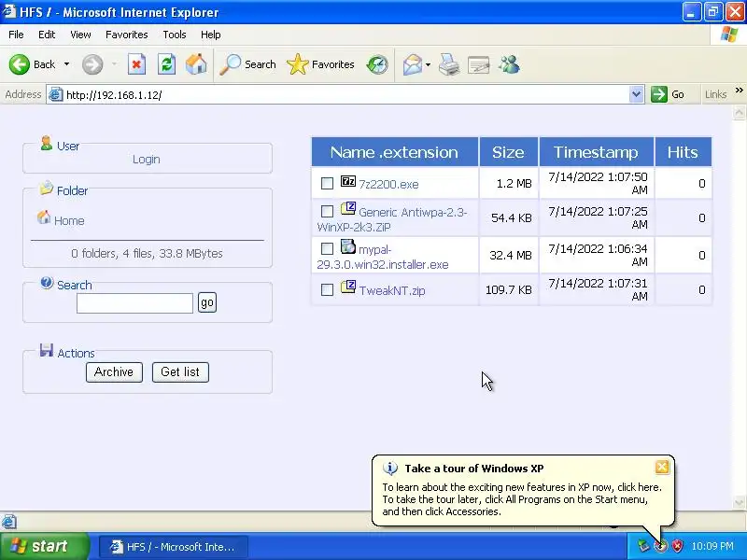
Task: Click the info icon in the tour balloon
Action: [x=390, y=469]
